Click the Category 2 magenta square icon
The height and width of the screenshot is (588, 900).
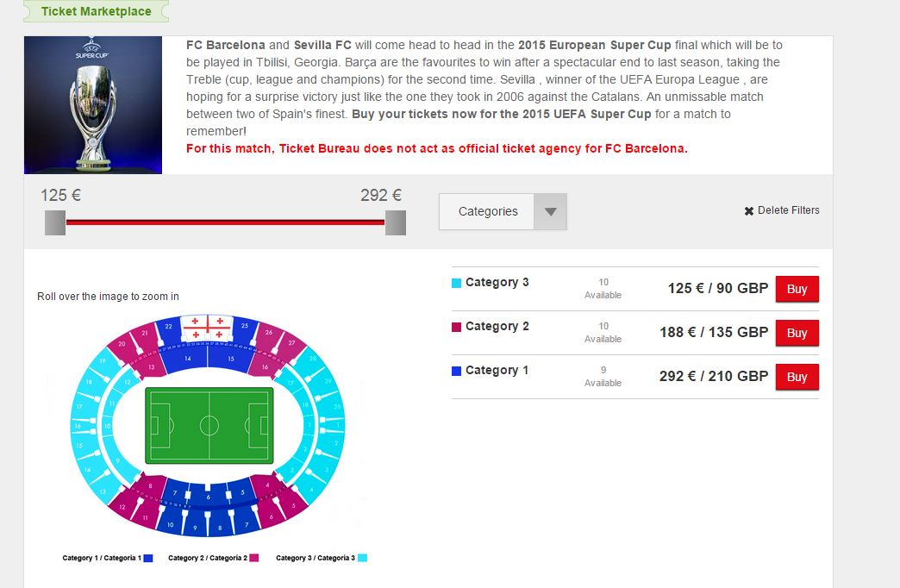pyautogui.click(x=457, y=327)
